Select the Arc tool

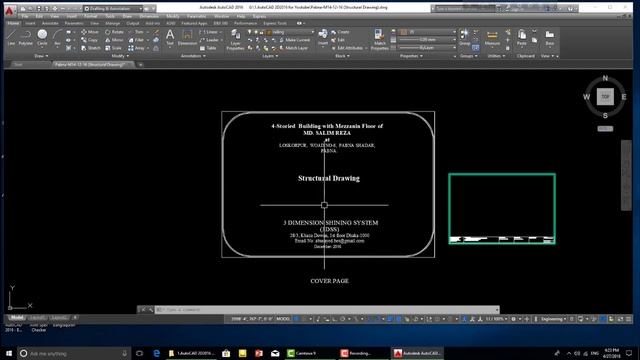pos(58,37)
